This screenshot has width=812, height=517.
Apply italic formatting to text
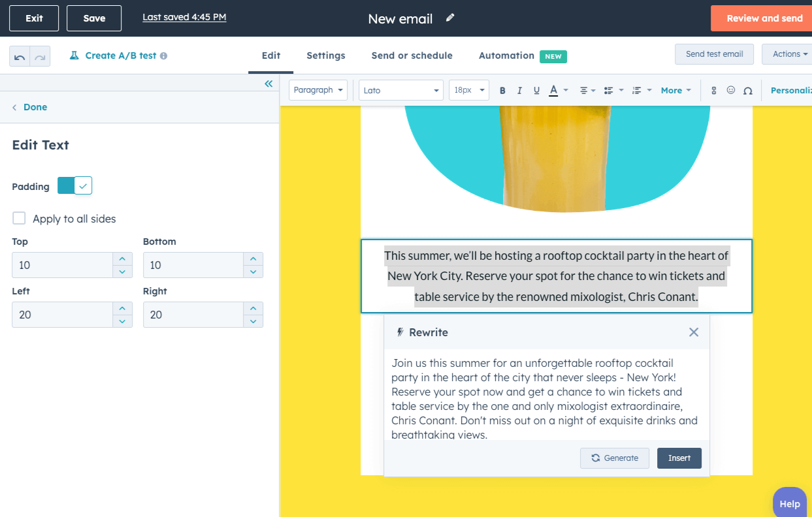tap(519, 91)
